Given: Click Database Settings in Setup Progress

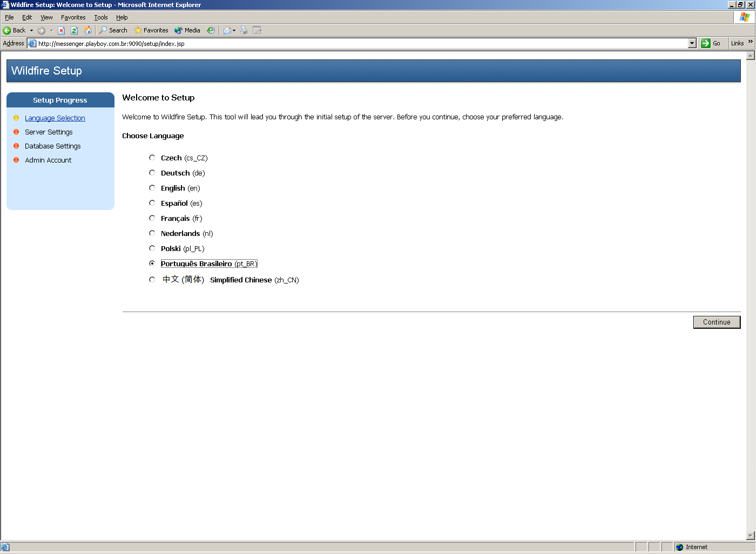Looking at the screenshot, I should pyautogui.click(x=53, y=146).
